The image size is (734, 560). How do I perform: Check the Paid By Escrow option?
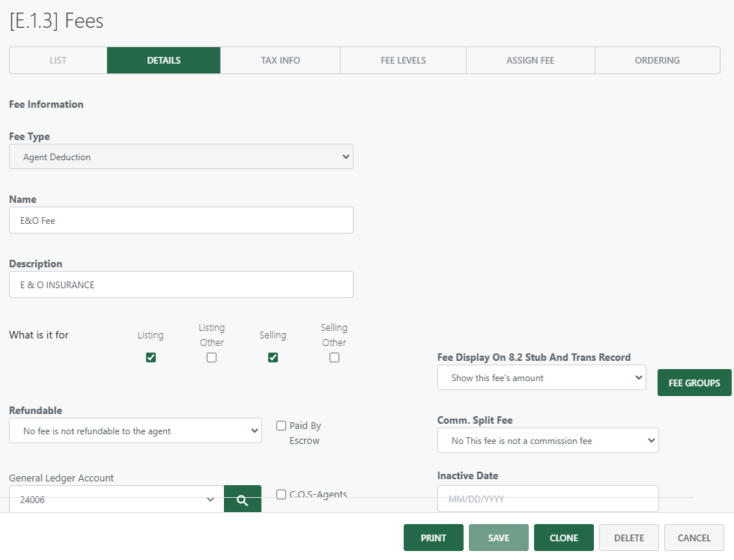(281, 425)
